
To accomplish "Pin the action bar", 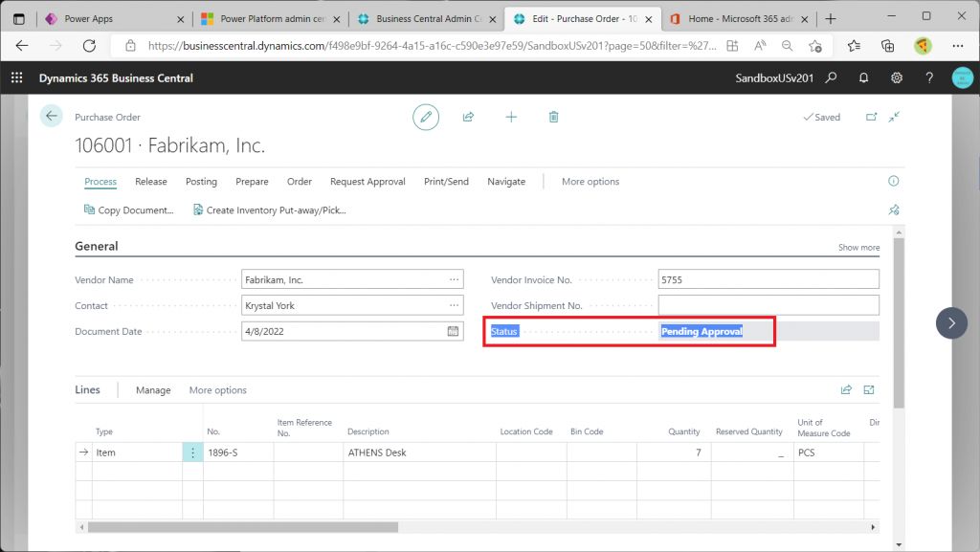I will [894, 210].
